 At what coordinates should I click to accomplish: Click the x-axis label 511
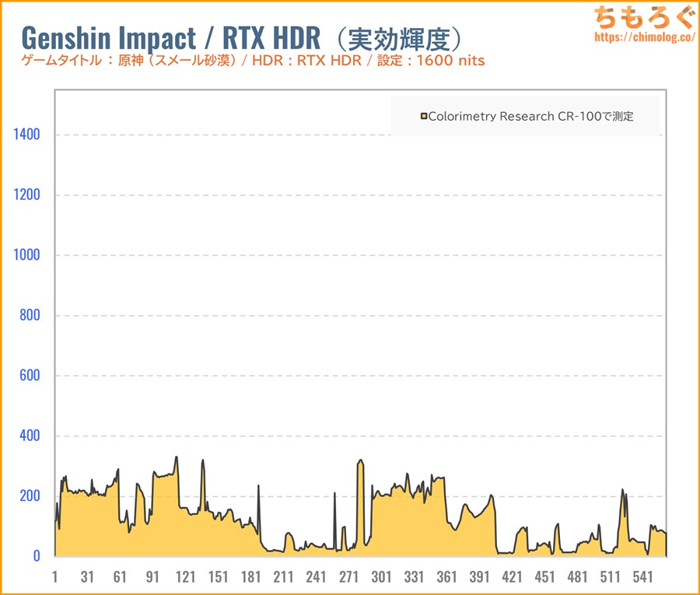[x=610, y=576]
